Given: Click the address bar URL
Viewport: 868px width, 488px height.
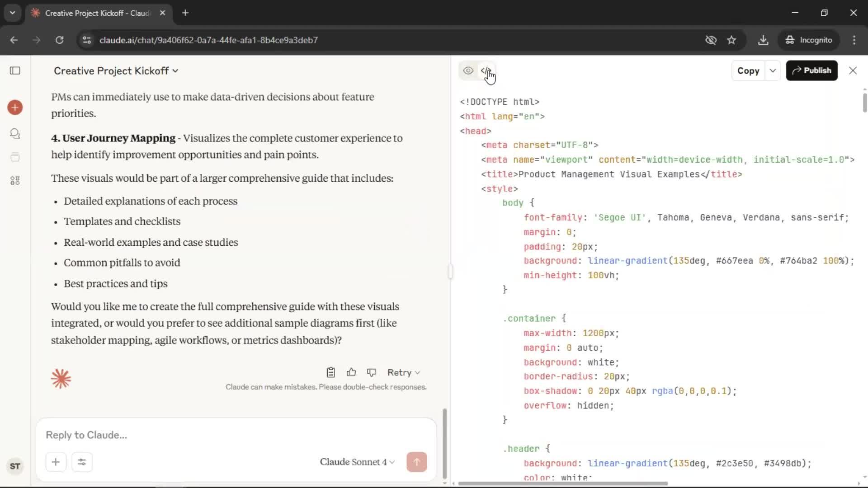Looking at the screenshot, I should [208, 40].
